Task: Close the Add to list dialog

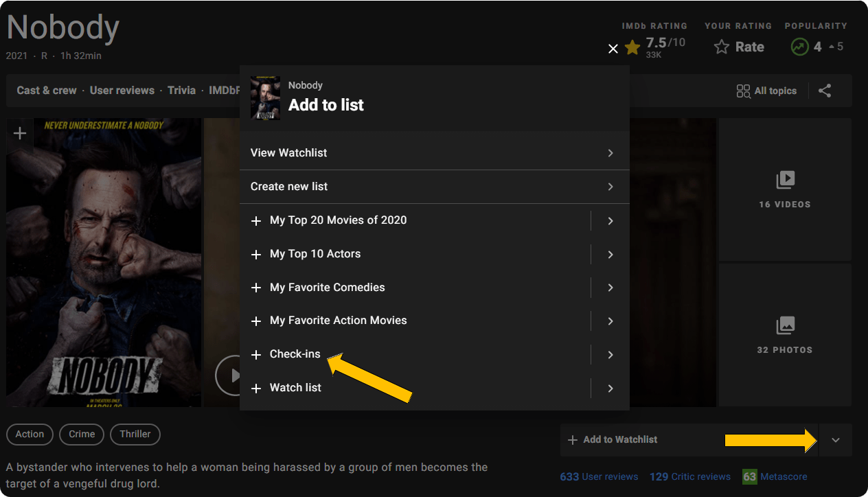Action: [x=613, y=49]
